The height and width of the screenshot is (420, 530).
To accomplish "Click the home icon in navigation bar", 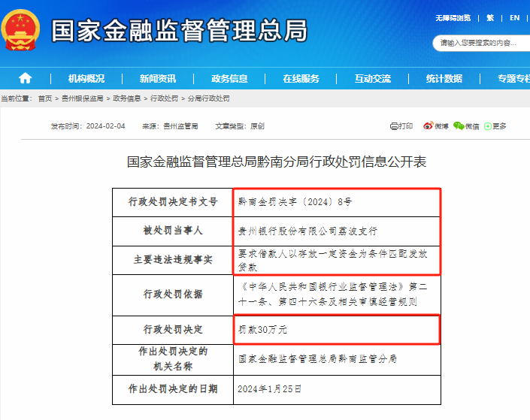I will (25, 78).
